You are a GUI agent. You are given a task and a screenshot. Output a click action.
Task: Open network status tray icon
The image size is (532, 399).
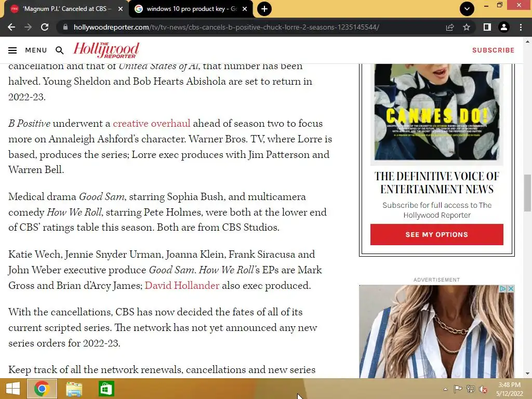[471, 389]
